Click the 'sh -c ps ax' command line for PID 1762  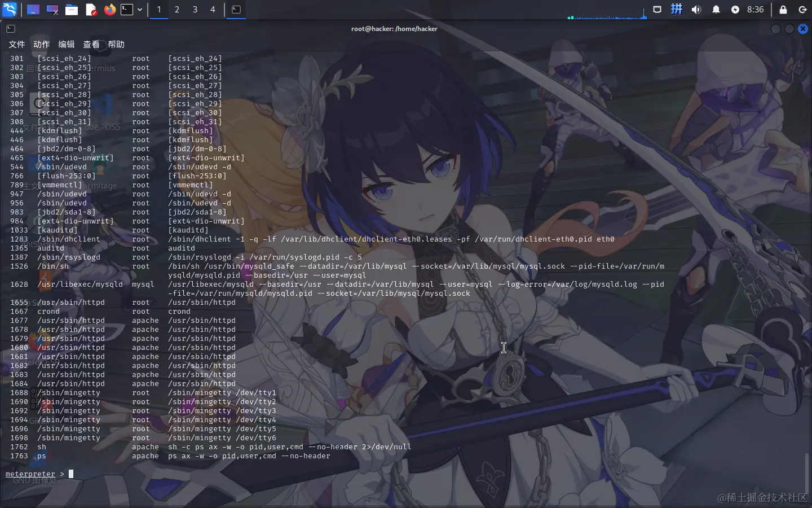(x=290, y=447)
